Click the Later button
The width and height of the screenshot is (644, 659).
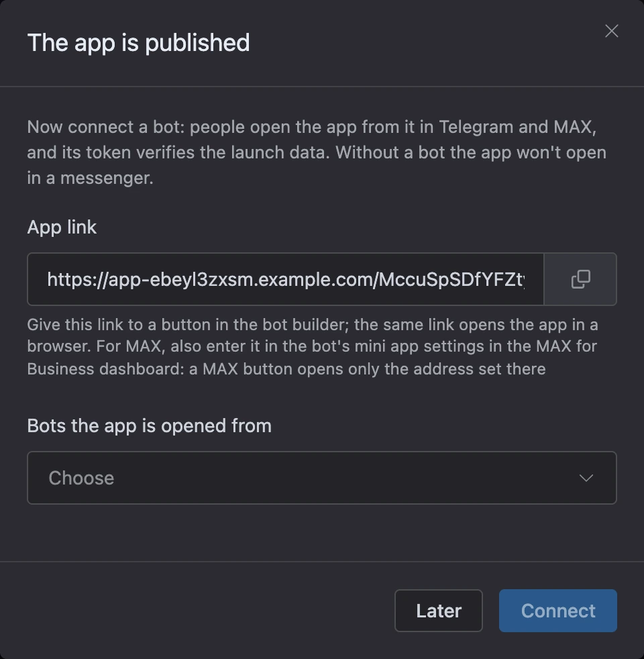[439, 611]
